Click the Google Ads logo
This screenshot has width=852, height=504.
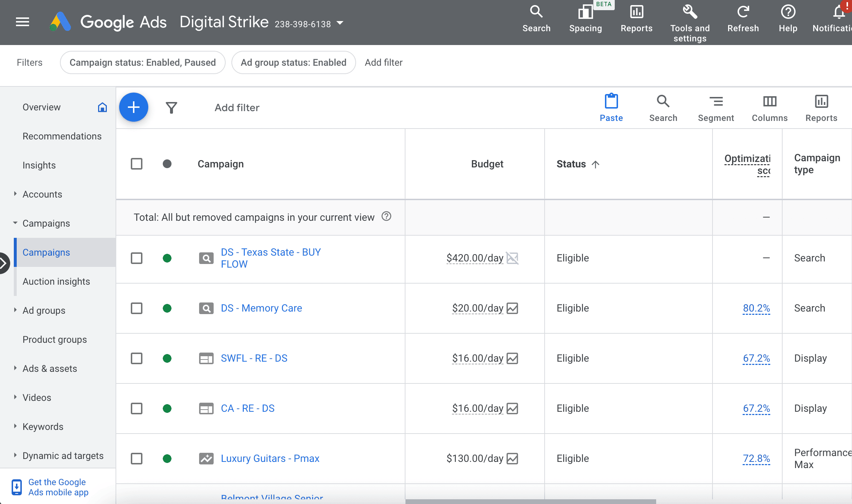60,22
